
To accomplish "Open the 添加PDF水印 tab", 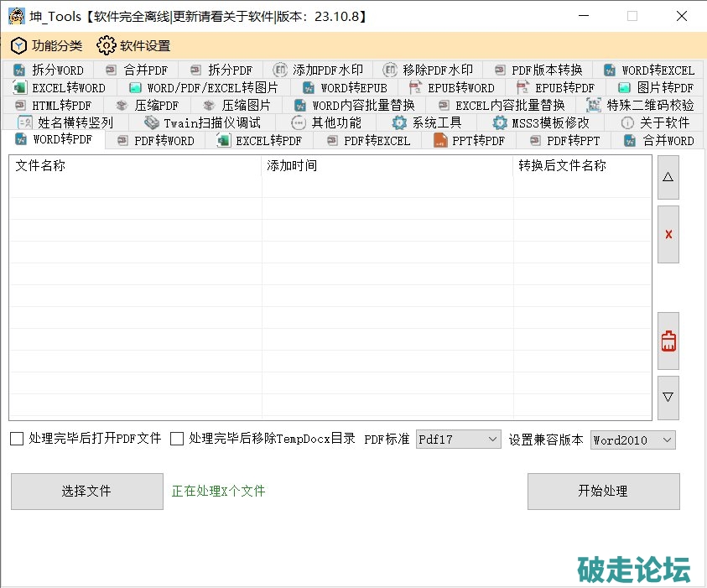I will pos(318,70).
